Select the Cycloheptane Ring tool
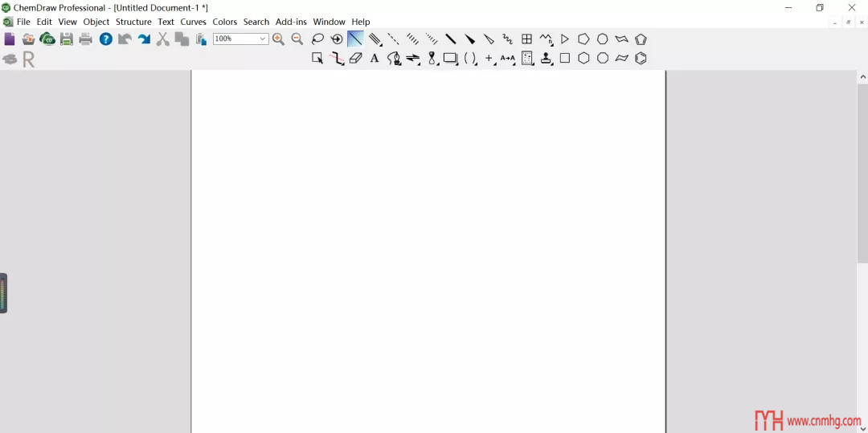868x433 pixels. pos(602,39)
